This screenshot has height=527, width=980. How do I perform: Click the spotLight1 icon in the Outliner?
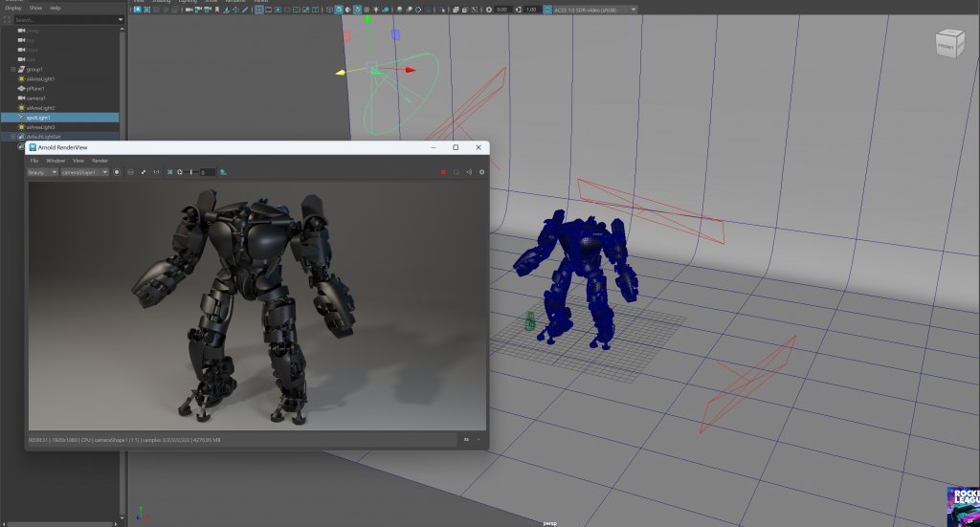click(21, 118)
